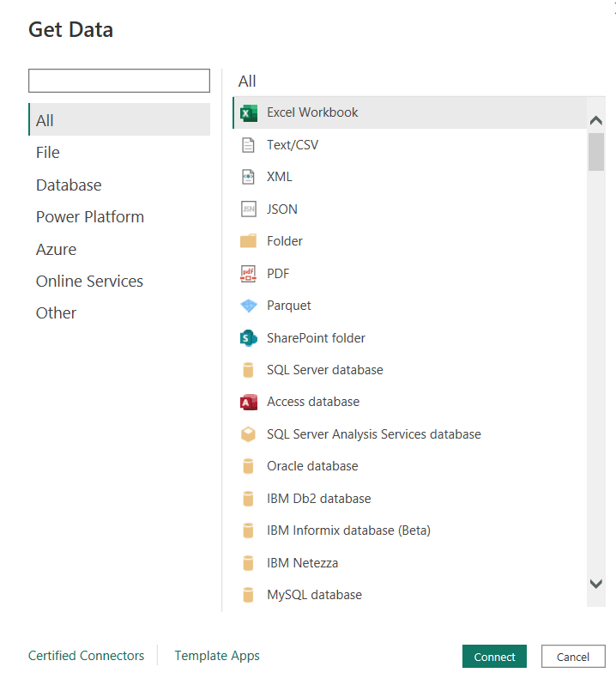Click the PDF red icon

pos(248,274)
